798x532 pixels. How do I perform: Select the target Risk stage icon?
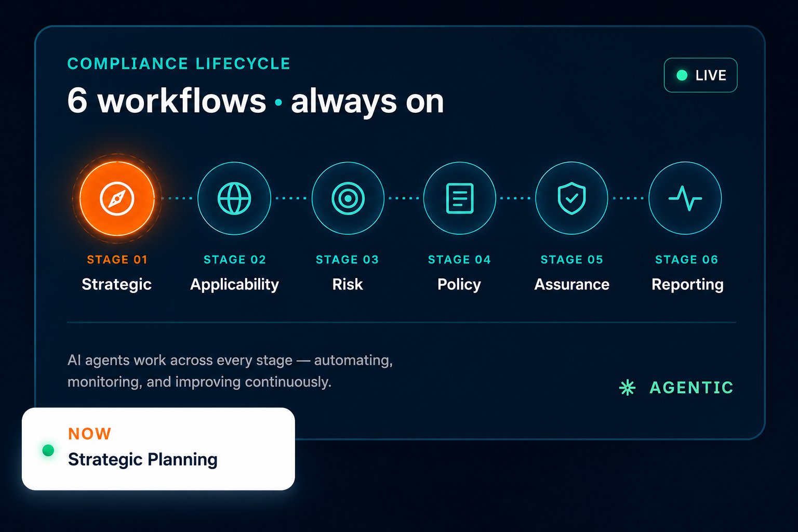[x=348, y=198]
